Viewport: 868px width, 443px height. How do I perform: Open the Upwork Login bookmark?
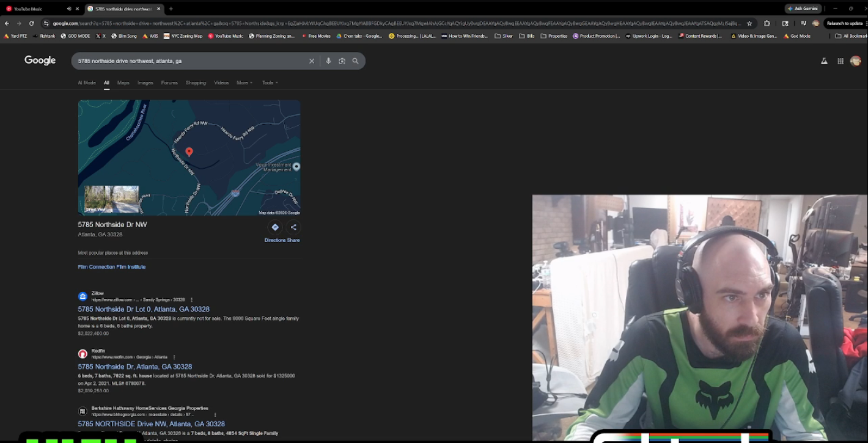coord(649,36)
